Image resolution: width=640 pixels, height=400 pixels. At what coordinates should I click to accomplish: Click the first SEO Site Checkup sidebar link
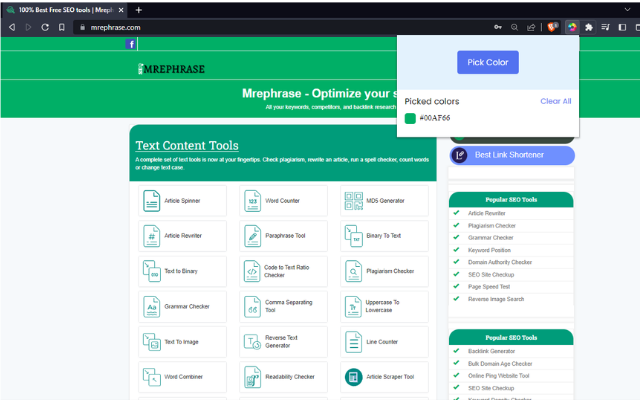click(491, 275)
